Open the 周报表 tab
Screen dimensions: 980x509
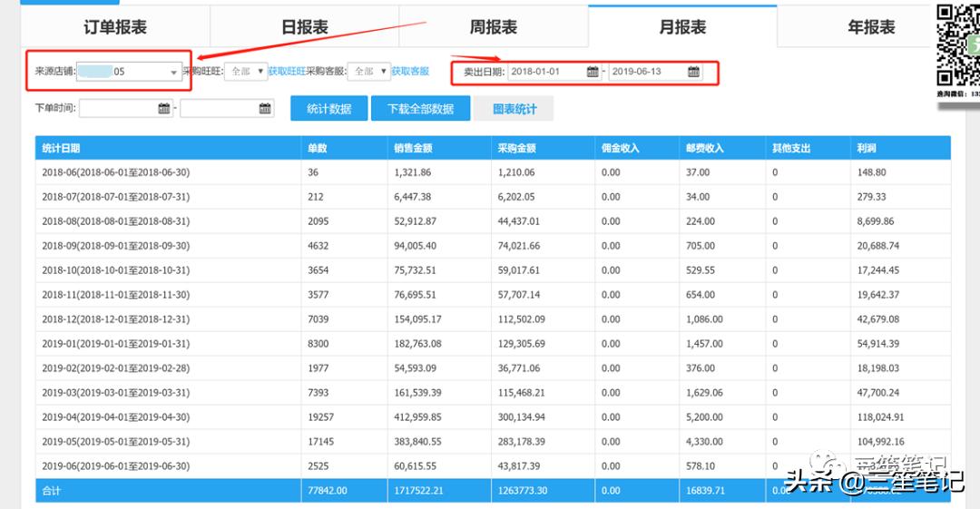[493, 27]
